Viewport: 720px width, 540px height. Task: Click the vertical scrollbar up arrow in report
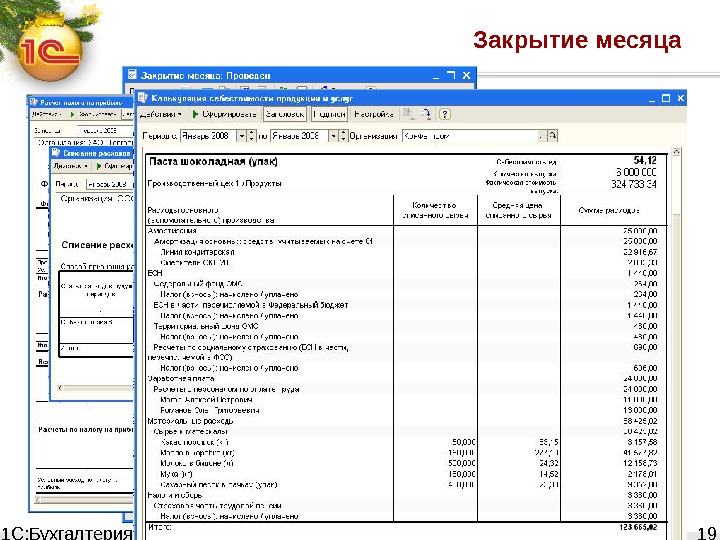tap(676, 152)
